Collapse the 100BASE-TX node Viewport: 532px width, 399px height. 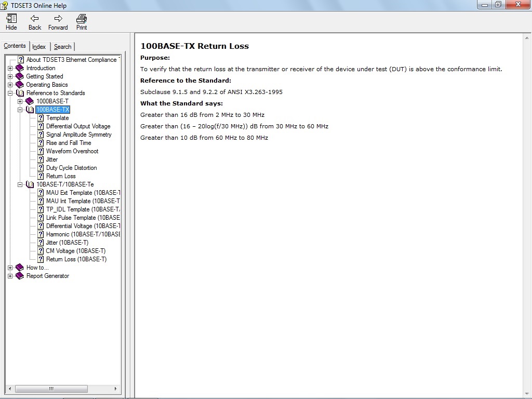(x=20, y=110)
